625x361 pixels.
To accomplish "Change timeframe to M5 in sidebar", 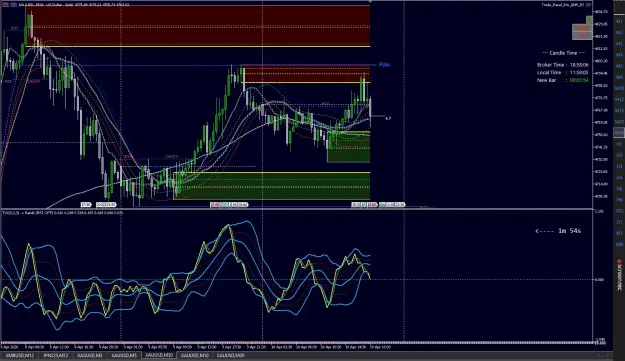I will [619, 66].
